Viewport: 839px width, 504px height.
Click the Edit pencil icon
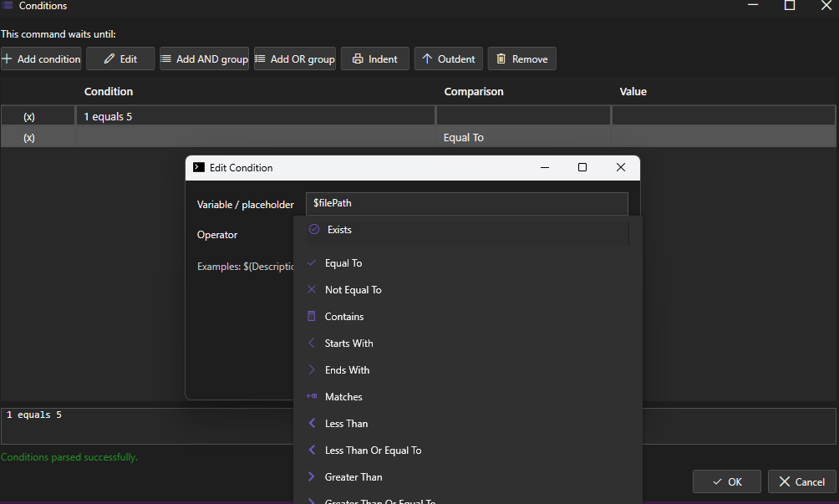coord(109,59)
